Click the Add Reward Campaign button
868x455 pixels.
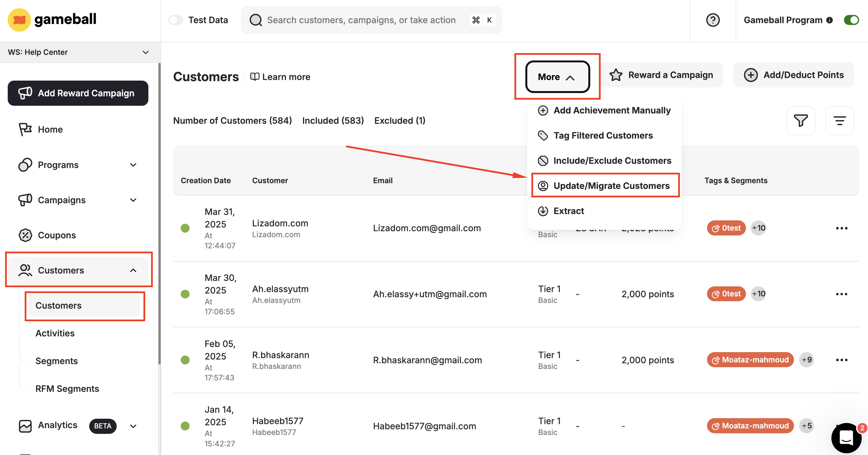point(78,93)
